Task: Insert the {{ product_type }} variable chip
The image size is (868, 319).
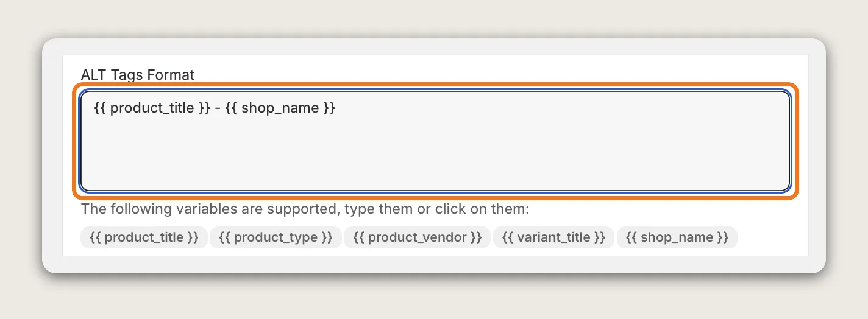Action: [x=276, y=237]
